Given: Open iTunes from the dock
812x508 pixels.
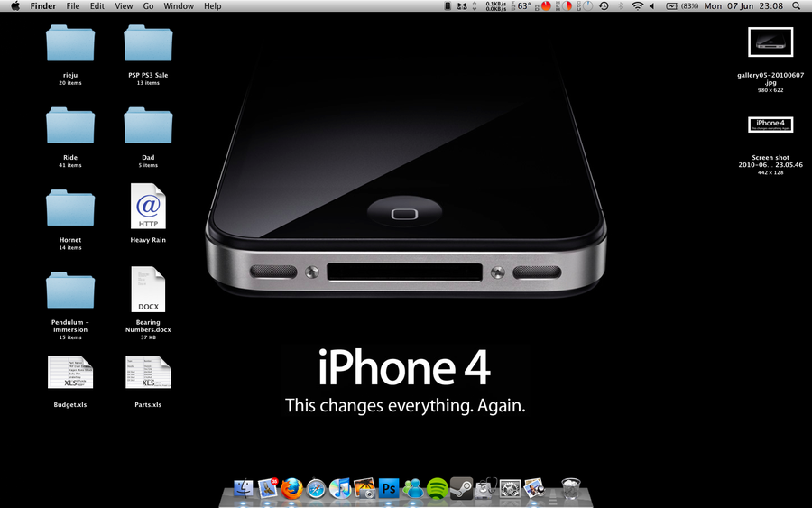Looking at the screenshot, I should pyautogui.click(x=340, y=489).
